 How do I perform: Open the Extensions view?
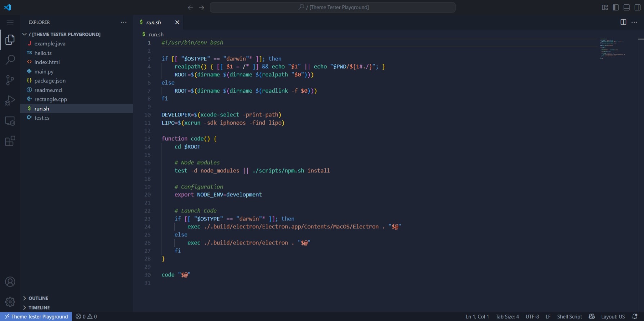pos(10,141)
